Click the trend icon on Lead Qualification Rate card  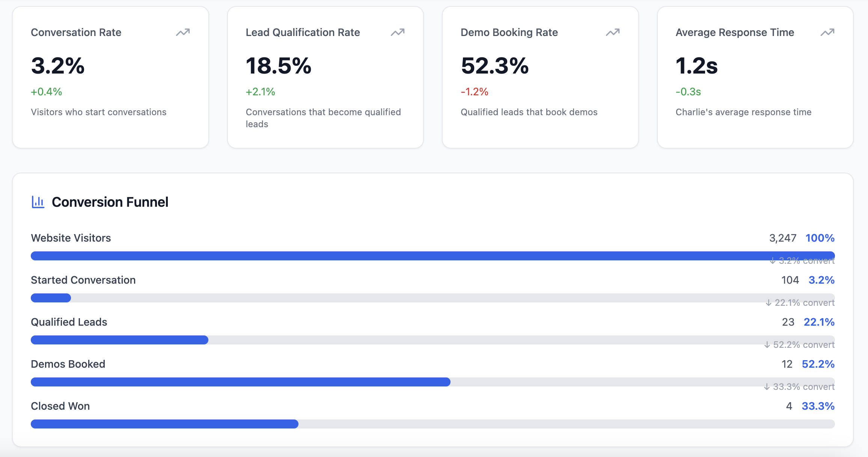click(398, 33)
